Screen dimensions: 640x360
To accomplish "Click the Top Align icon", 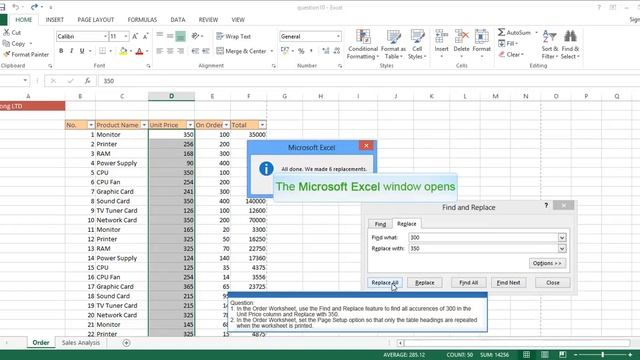I will pos(160,36).
